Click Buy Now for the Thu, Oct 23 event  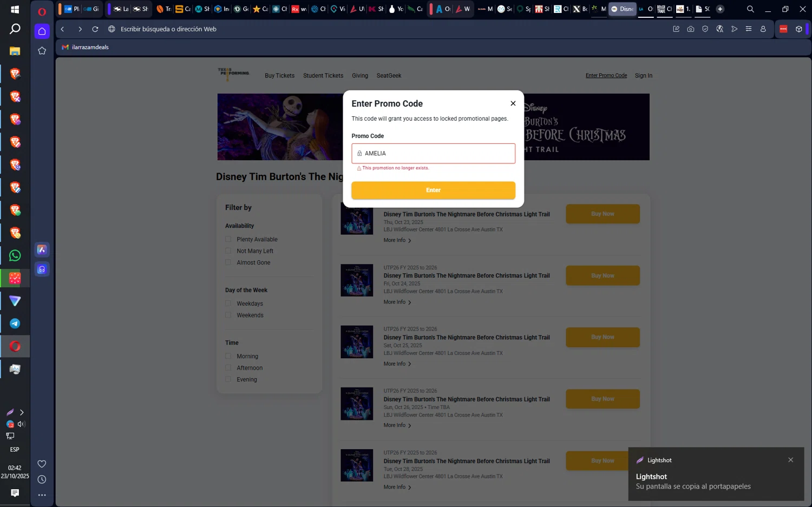[x=603, y=214]
